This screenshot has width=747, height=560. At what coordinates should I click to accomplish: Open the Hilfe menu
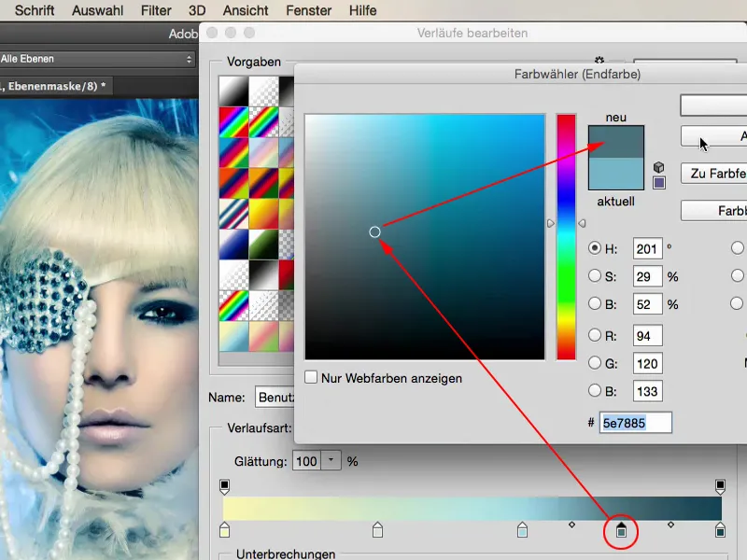tap(362, 10)
